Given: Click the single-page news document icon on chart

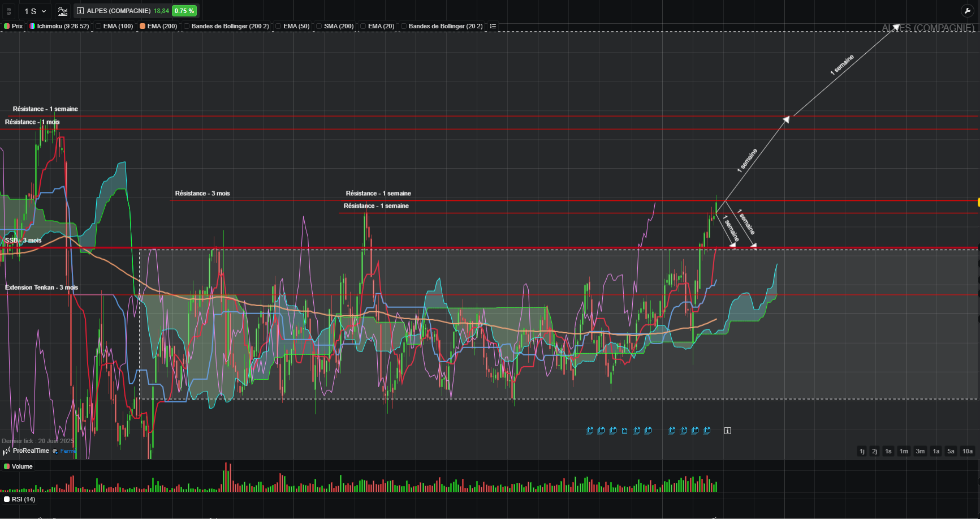Looking at the screenshot, I should (x=624, y=431).
